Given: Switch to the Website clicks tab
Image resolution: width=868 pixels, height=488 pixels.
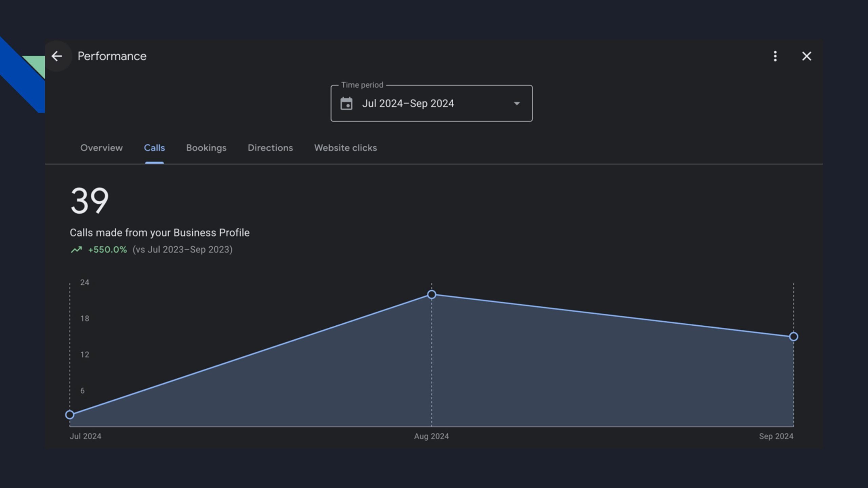Looking at the screenshot, I should click(x=346, y=148).
